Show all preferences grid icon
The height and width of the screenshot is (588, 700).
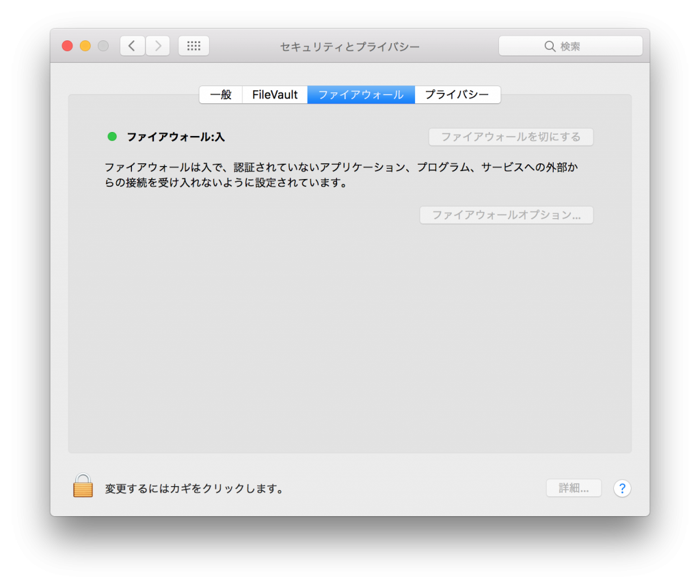pyautogui.click(x=193, y=46)
